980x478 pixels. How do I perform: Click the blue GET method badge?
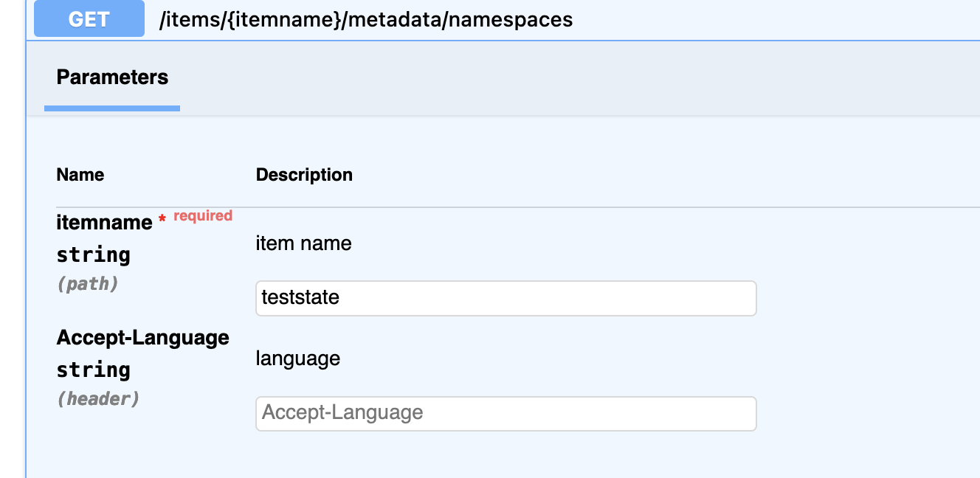pyautogui.click(x=89, y=19)
